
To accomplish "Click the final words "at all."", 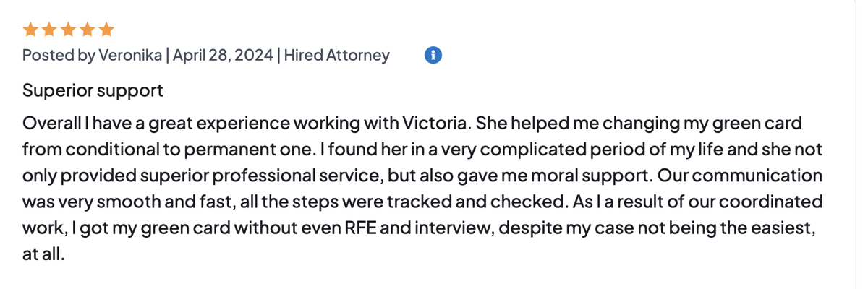I will tap(44, 254).
